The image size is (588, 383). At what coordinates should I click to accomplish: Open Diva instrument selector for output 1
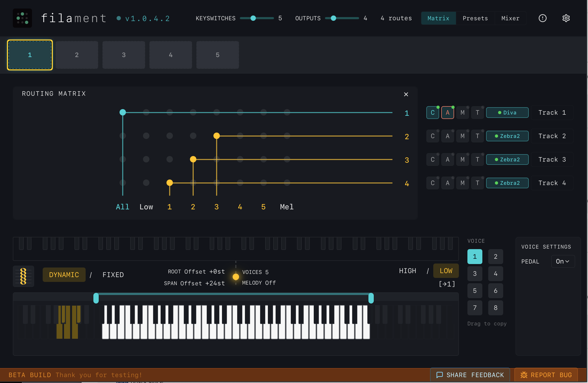tap(507, 113)
